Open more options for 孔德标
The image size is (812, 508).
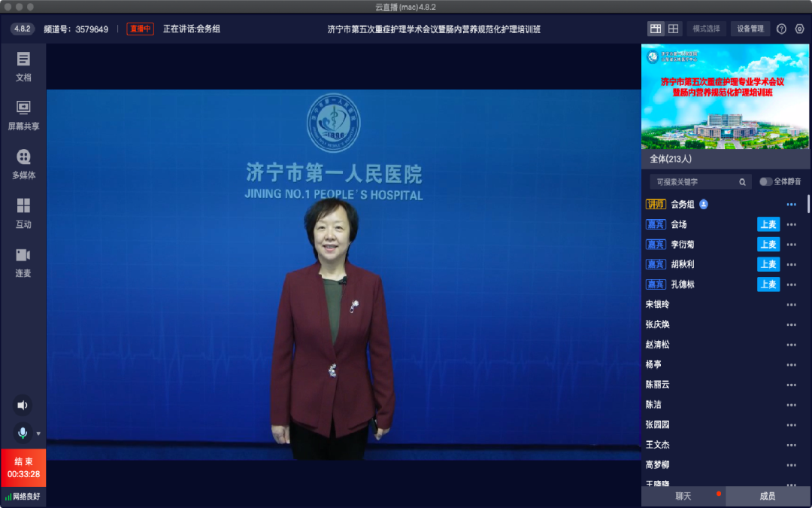pos(791,284)
